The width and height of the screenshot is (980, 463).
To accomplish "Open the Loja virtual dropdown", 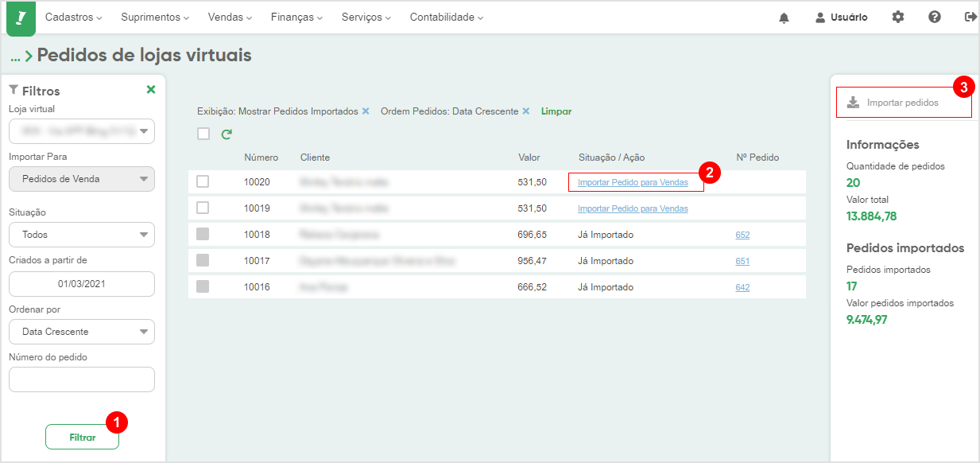I will pyautogui.click(x=82, y=131).
